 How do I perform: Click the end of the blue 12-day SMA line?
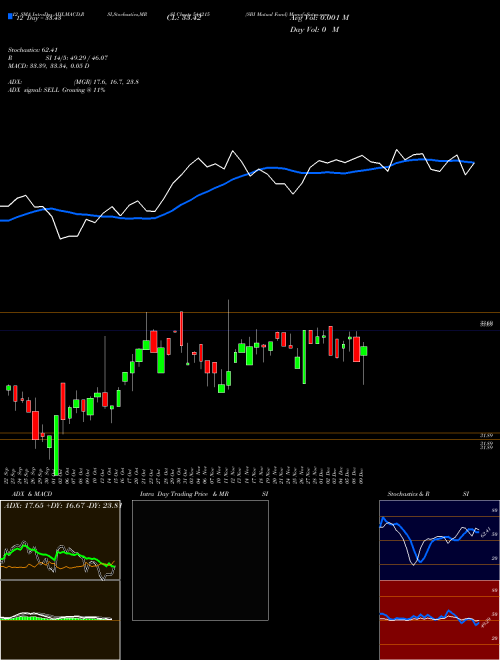coord(474,162)
